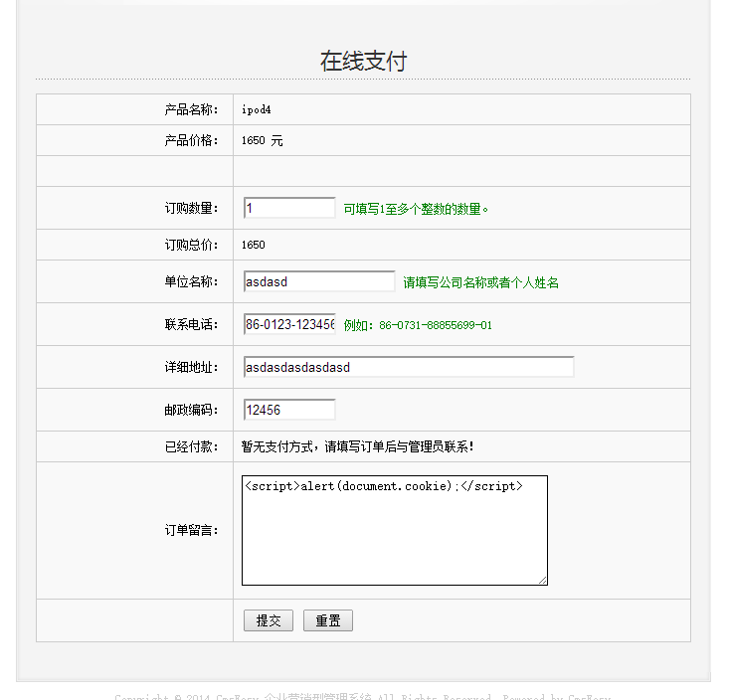Click the 订单留言 label

[x=191, y=530]
